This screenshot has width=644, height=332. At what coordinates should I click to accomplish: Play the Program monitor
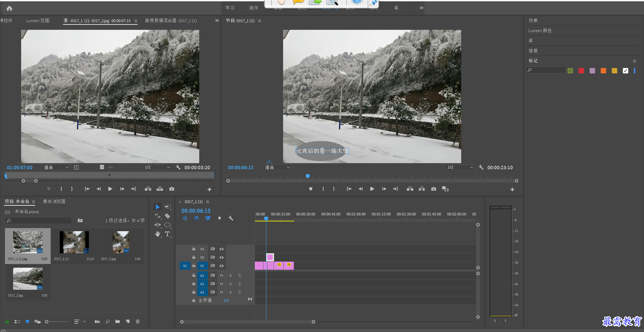tap(372, 189)
